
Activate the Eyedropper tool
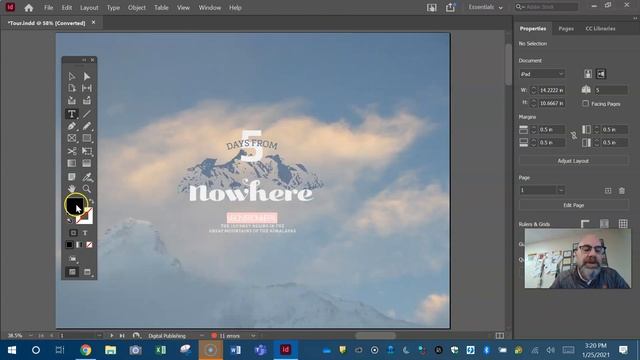click(87, 177)
